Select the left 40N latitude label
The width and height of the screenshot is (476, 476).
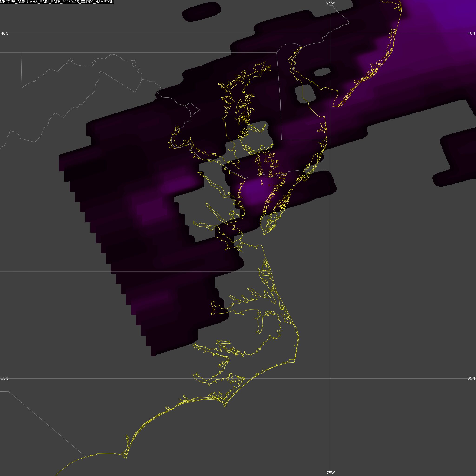tap(5, 33)
